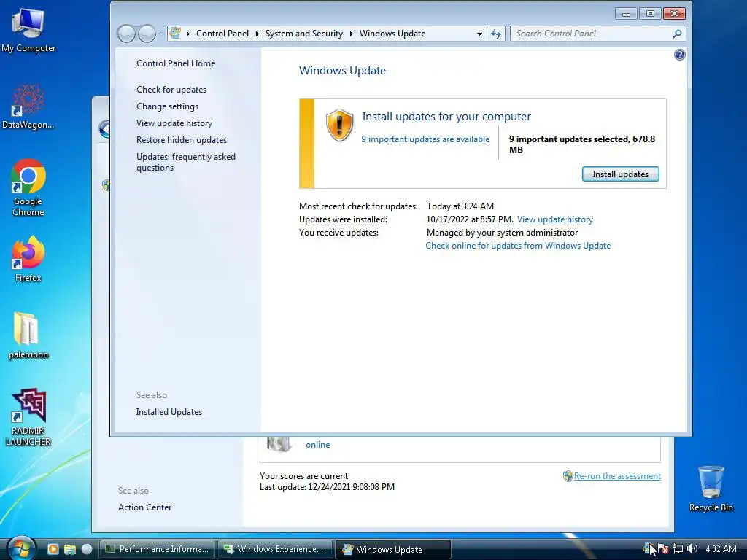The width and height of the screenshot is (747, 560).
Task: Click the online link in background window
Action: coord(318,445)
